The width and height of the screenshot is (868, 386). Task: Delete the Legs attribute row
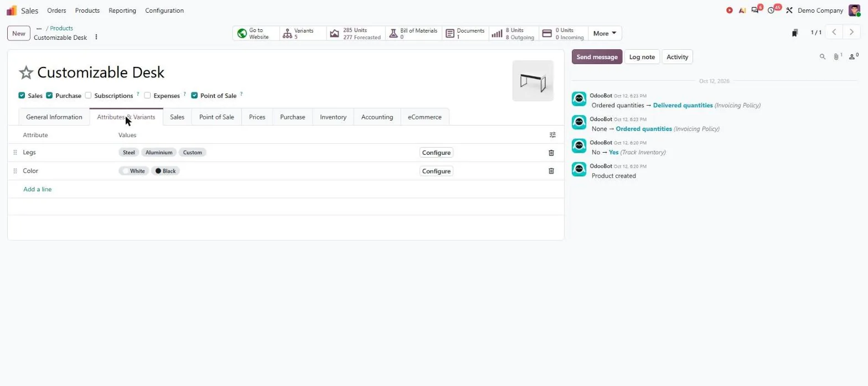551,153
